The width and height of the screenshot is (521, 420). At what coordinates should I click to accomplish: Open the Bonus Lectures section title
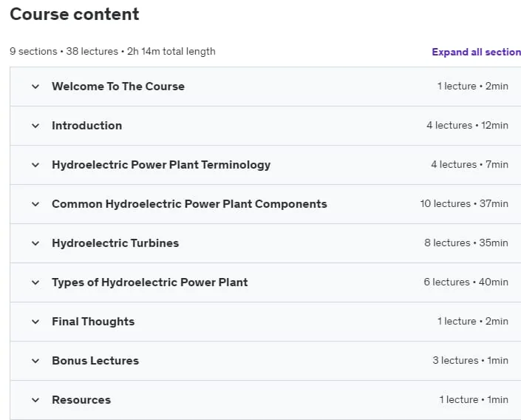[x=95, y=361]
